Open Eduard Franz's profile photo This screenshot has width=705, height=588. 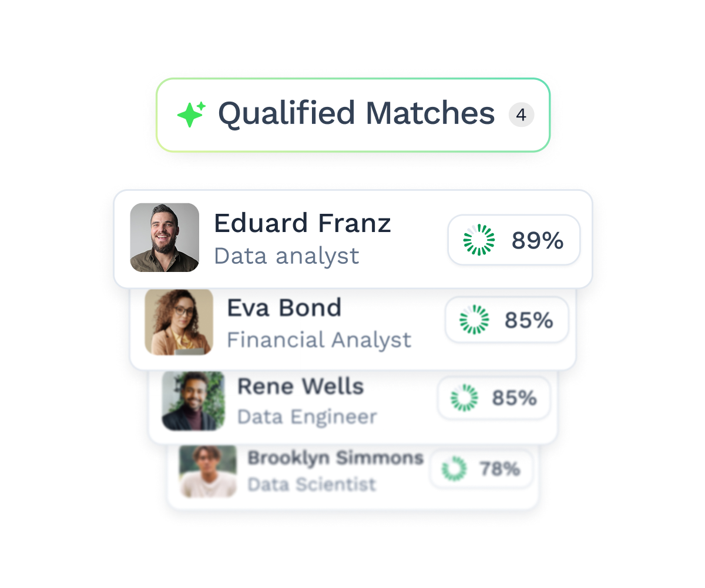(164, 238)
